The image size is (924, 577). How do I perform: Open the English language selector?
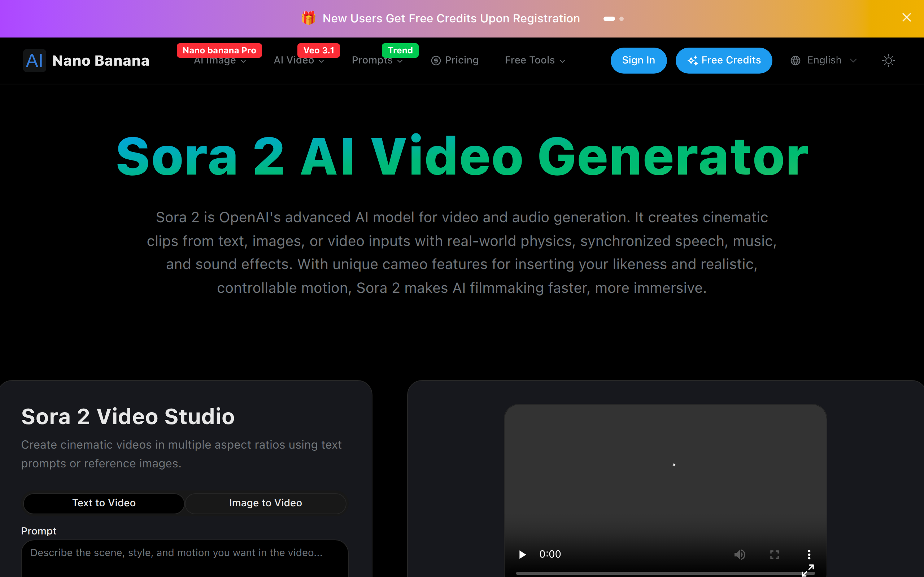824,60
